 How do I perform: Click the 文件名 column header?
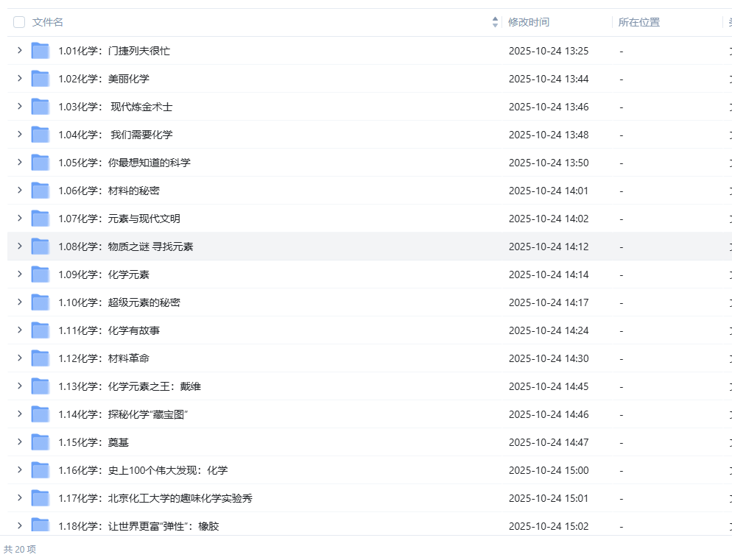(48, 22)
